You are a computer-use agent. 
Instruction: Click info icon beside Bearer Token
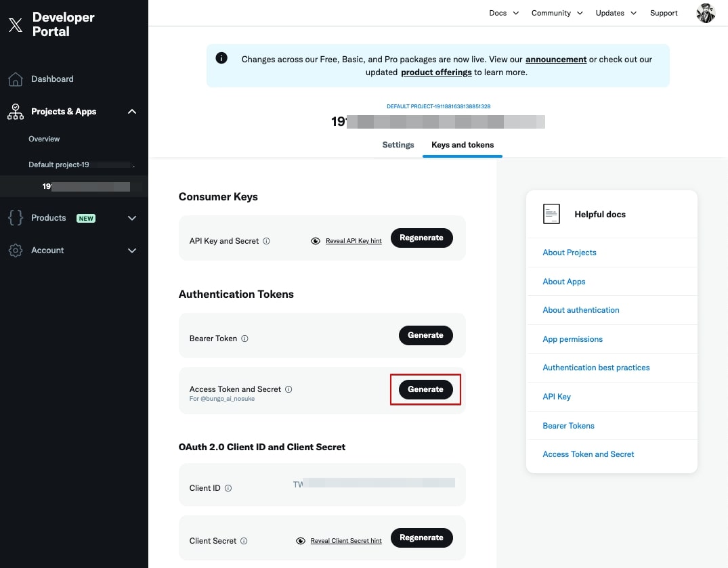pos(244,338)
